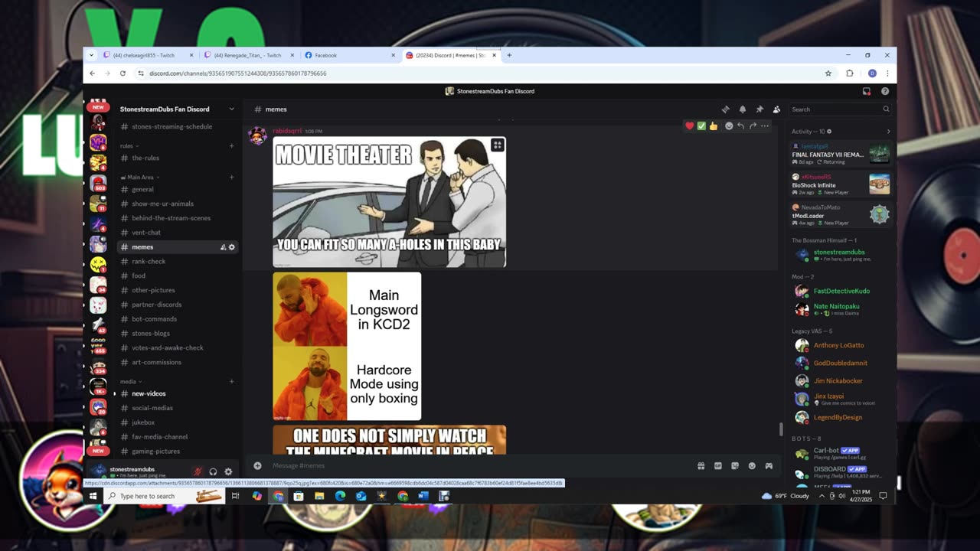
Task: Open the Drake KCD2 meme image
Action: [x=347, y=346]
